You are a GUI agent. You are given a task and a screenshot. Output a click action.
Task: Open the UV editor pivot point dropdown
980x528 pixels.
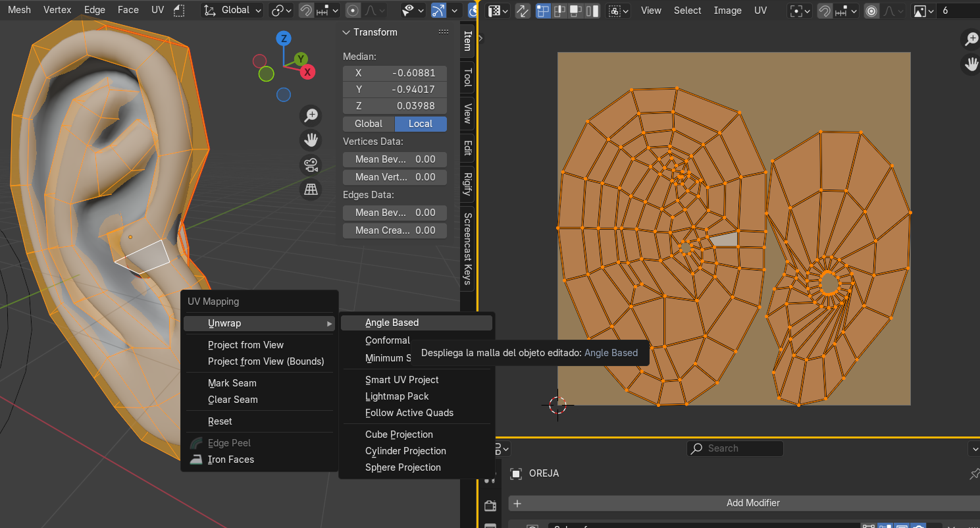pyautogui.click(x=800, y=11)
